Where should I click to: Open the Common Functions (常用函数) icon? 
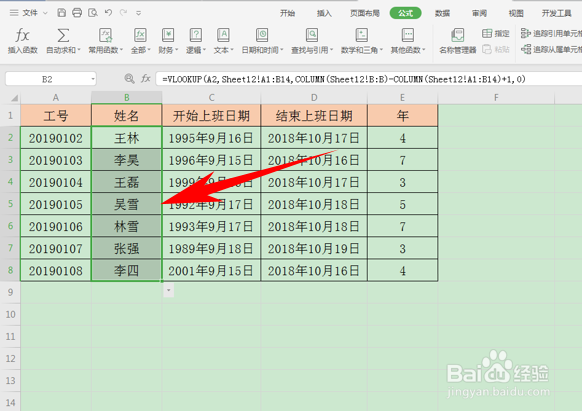pyautogui.click(x=105, y=35)
